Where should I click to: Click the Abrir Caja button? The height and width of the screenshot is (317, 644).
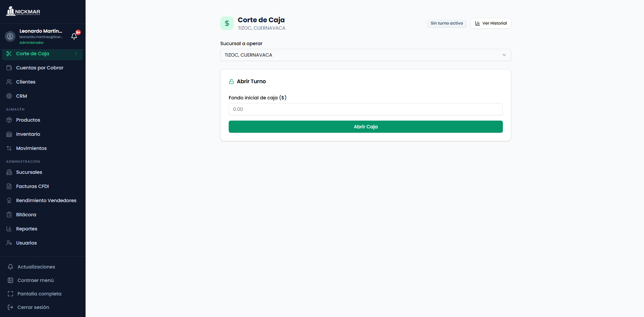pyautogui.click(x=365, y=127)
